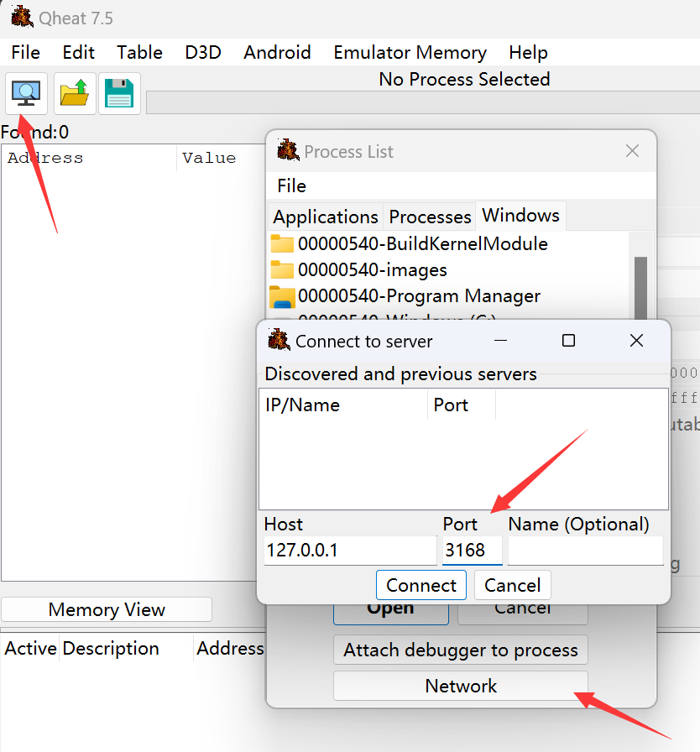Select the 00000540-images window entry
This screenshot has width=700, height=752.
(372, 270)
